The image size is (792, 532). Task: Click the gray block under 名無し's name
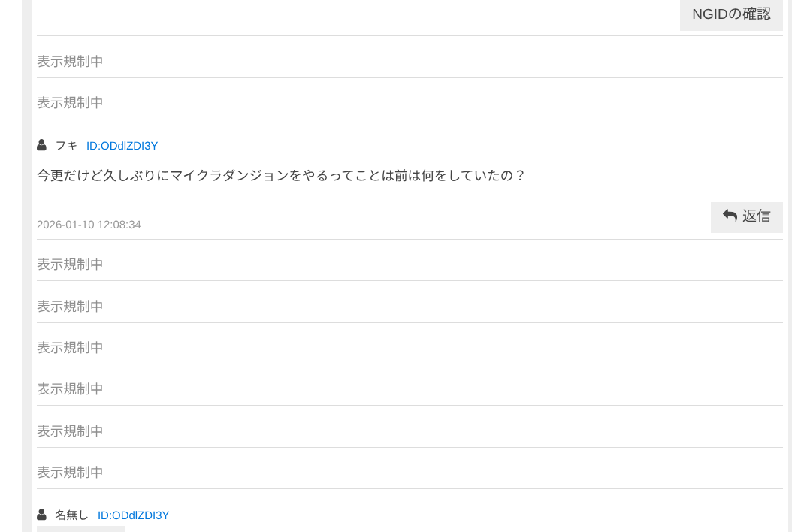(80, 529)
